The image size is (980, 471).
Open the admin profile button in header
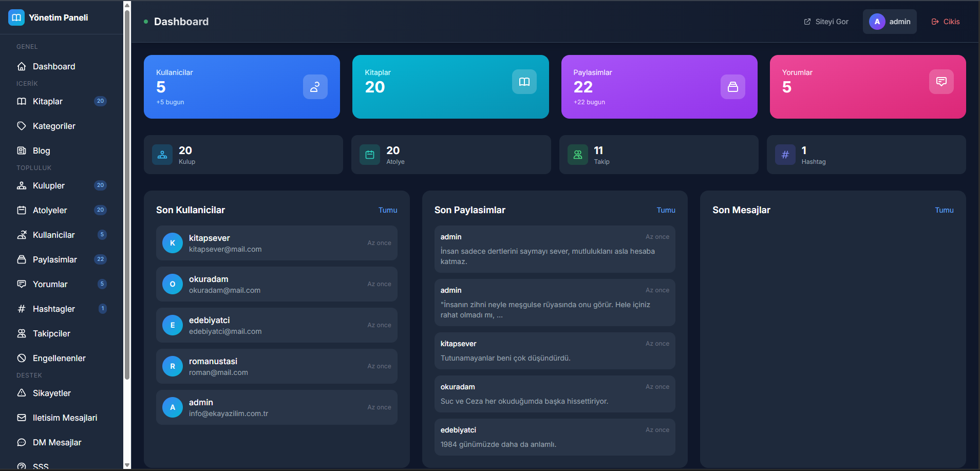pos(890,22)
